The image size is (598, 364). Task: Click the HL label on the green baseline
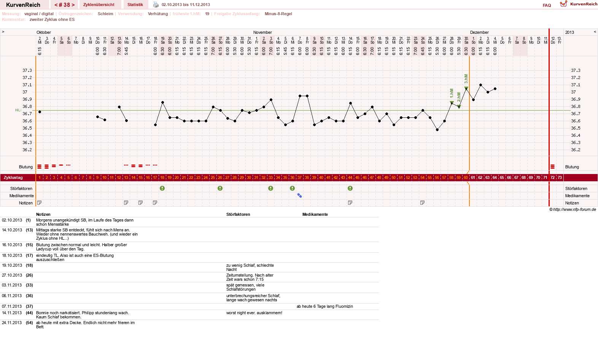(x=18, y=110)
